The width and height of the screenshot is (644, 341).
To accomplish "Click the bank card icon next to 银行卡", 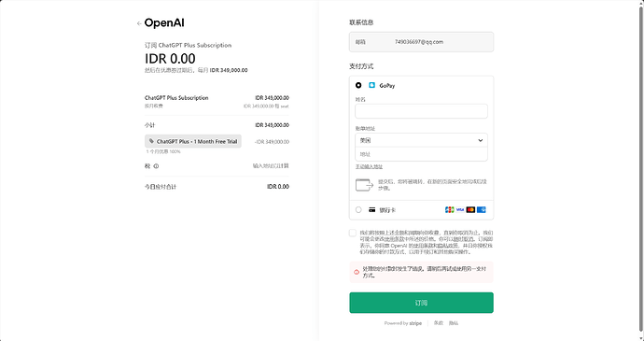I will 371,210.
